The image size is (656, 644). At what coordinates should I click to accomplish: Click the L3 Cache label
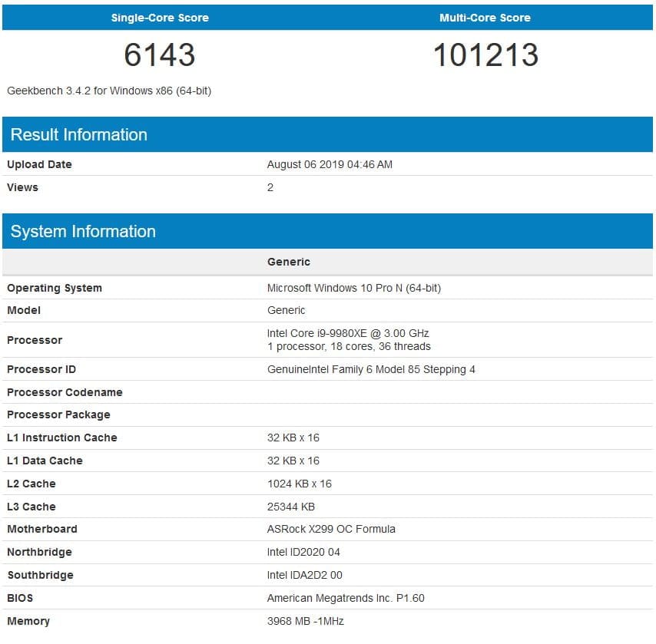pos(31,507)
